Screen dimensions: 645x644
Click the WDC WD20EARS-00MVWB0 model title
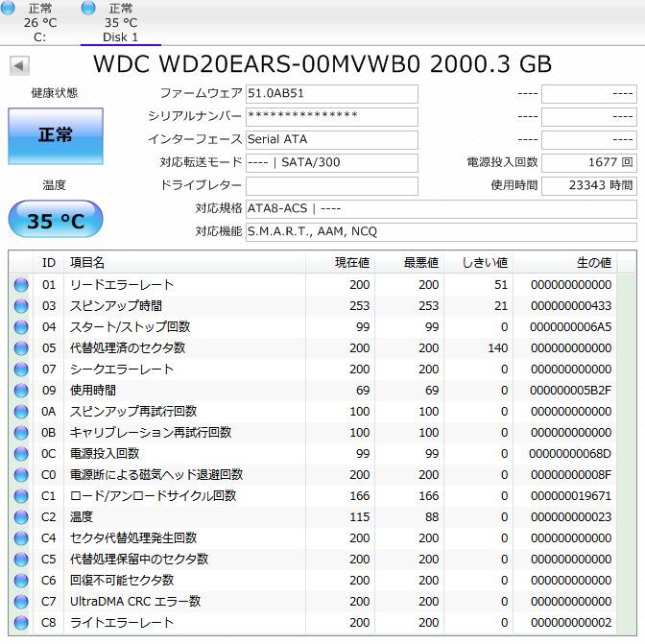coord(322,64)
